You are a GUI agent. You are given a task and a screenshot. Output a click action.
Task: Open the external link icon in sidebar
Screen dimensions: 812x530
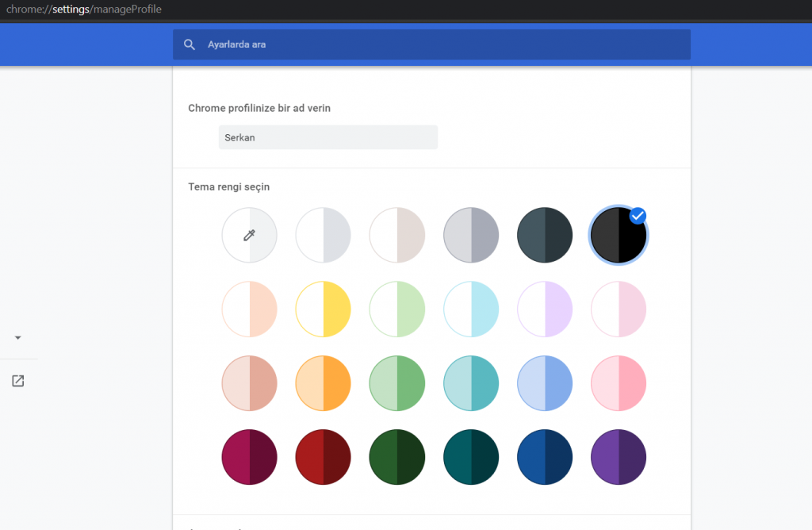click(x=18, y=381)
